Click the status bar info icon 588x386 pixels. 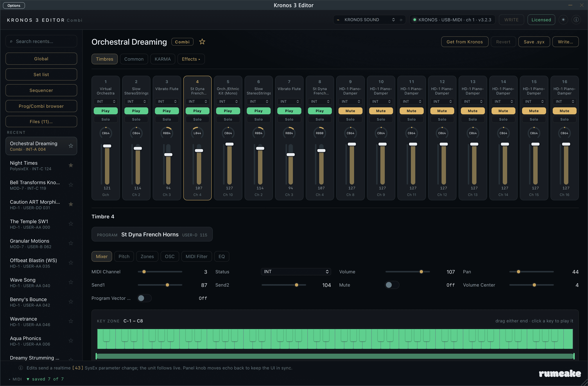tap(21, 368)
